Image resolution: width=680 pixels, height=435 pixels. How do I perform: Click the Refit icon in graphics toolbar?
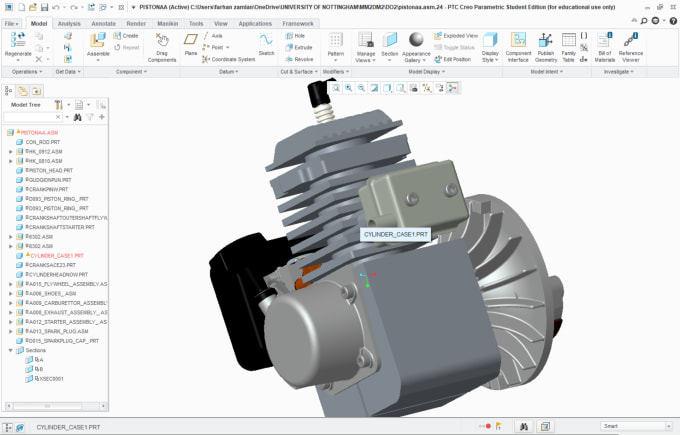point(336,88)
